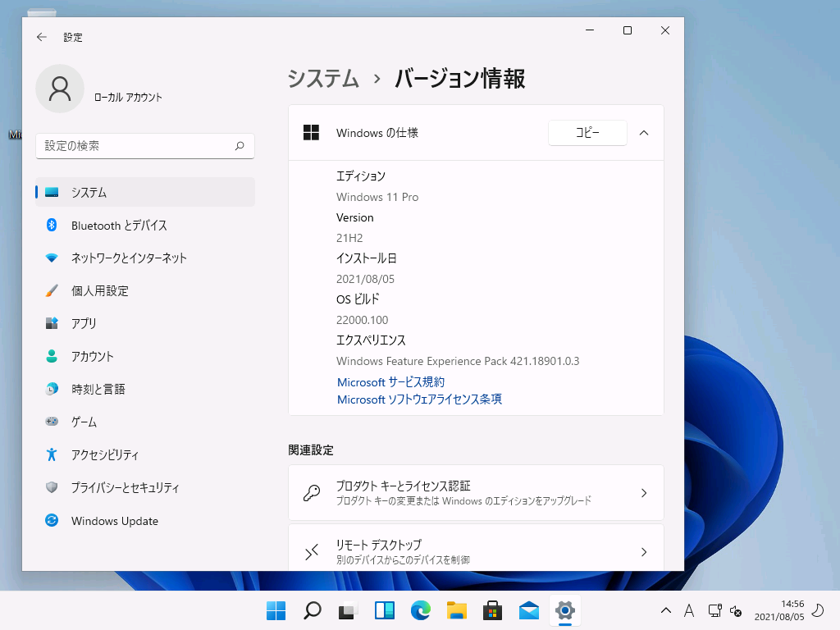Click the Windows logo beside Windows の仕様
The width and height of the screenshot is (840, 630).
pos(311,132)
